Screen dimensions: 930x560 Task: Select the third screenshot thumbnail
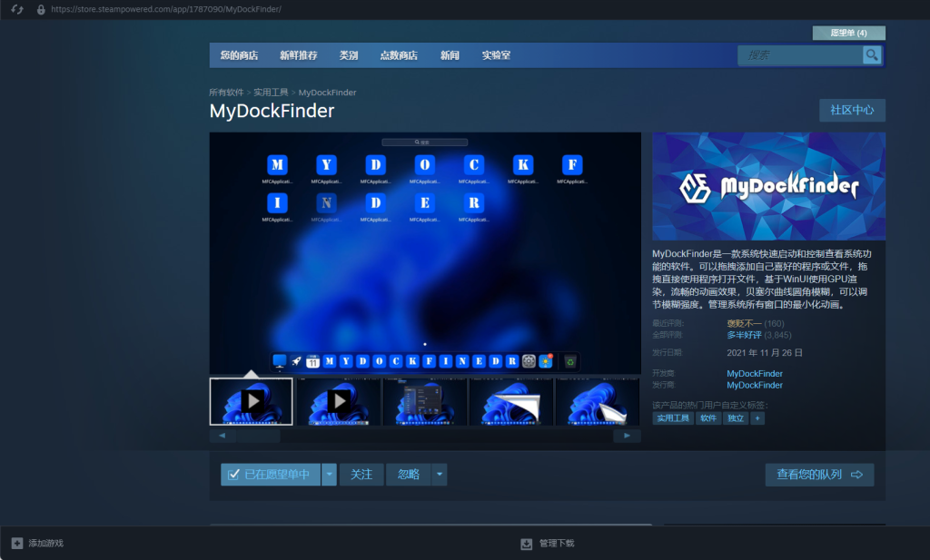[424, 399]
